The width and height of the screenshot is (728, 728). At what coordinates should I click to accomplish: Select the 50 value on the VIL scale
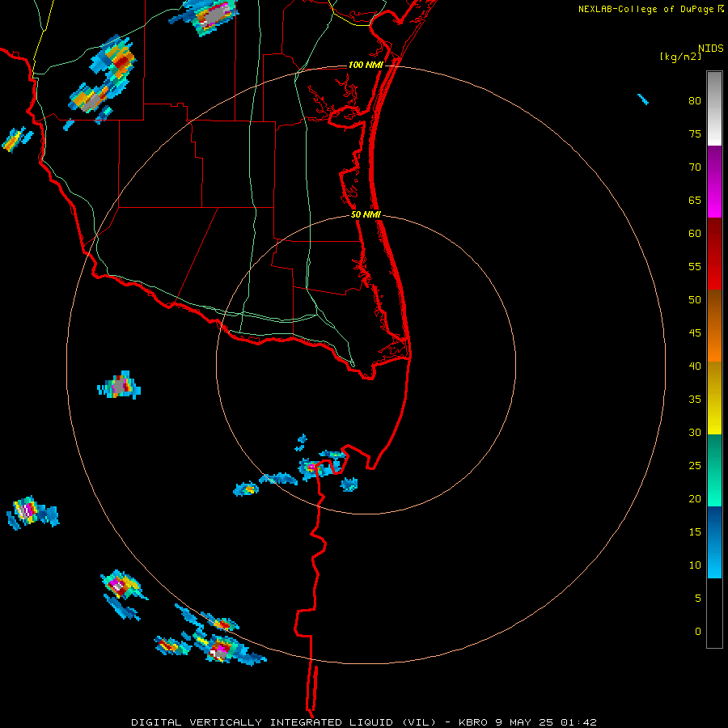(x=695, y=299)
